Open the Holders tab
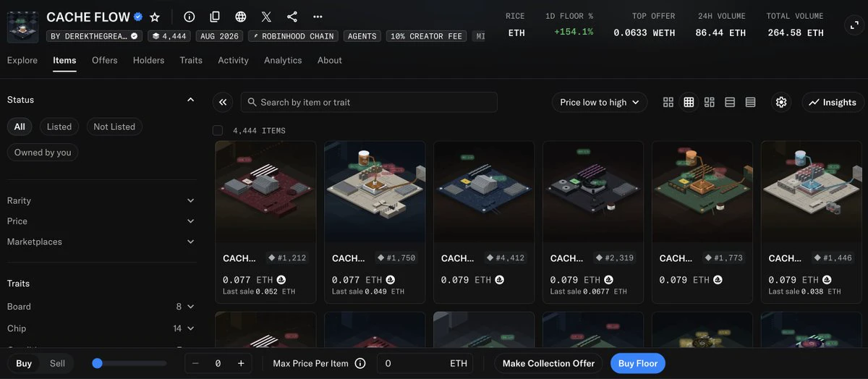Screen dimensions: 868x379 point(148,60)
